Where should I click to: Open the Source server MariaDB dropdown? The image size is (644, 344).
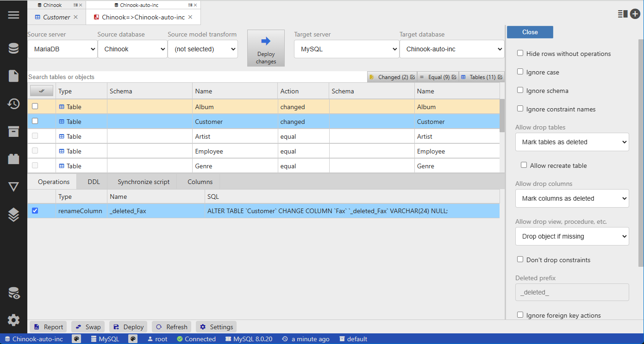(63, 49)
